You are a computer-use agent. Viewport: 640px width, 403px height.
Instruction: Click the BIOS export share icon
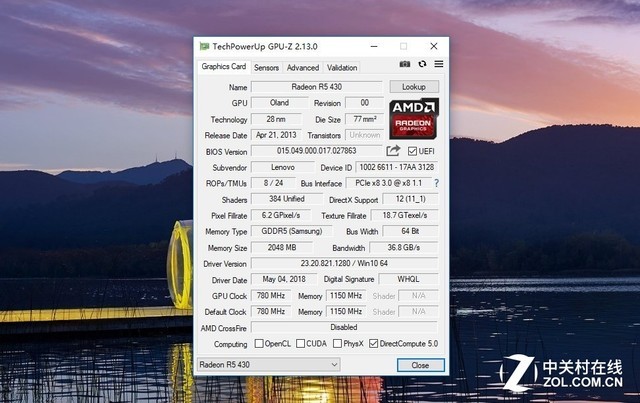point(393,151)
